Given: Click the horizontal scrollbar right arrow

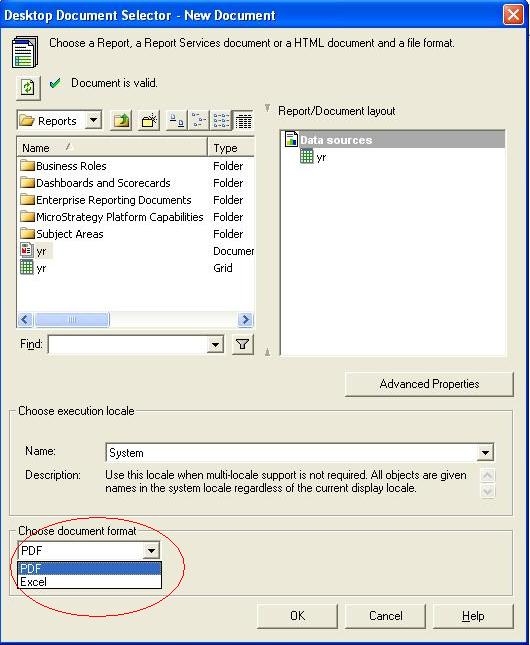Looking at the screenshot, I should tap(245, 320).
